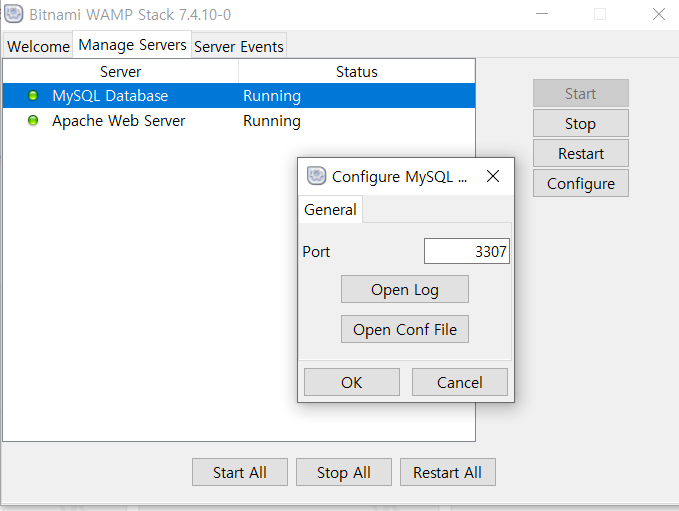Screen dimensions: 679x511
Task: Select the Manage Servers tab
Action: point(132,45)
